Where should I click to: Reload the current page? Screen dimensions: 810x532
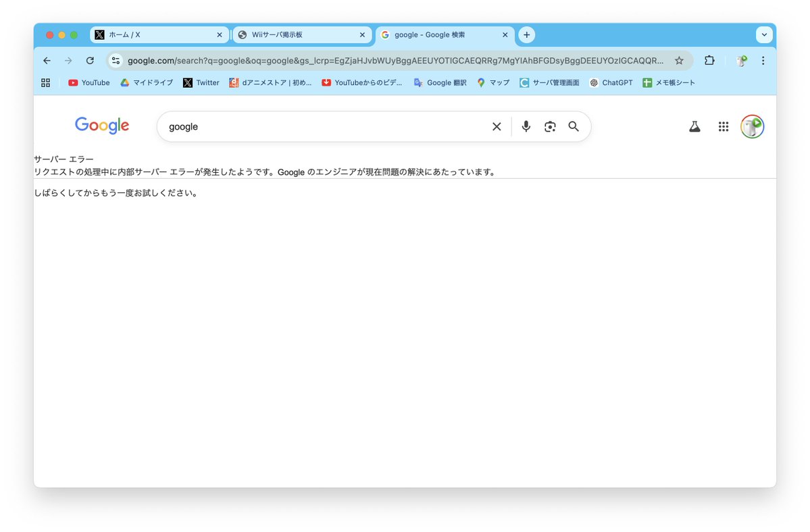(x=90, y=60)
